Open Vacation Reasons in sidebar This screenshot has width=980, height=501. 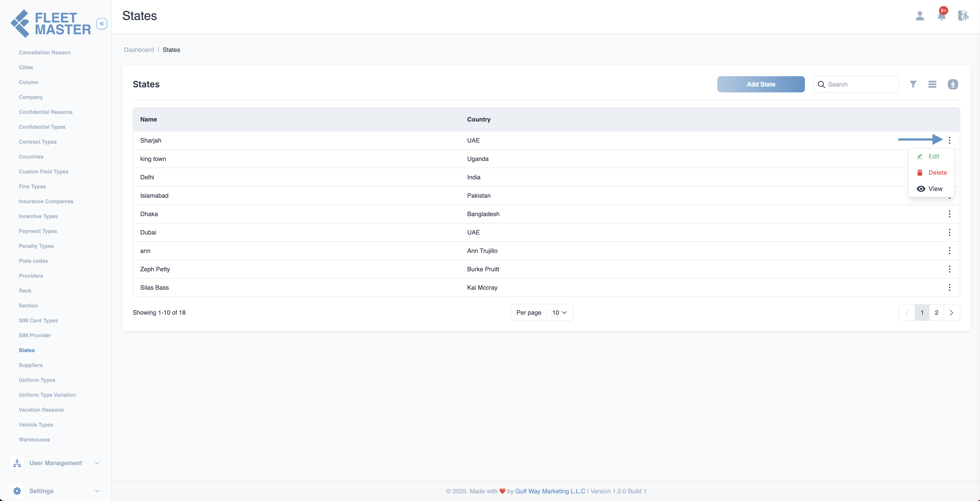[x=41, y=410]
